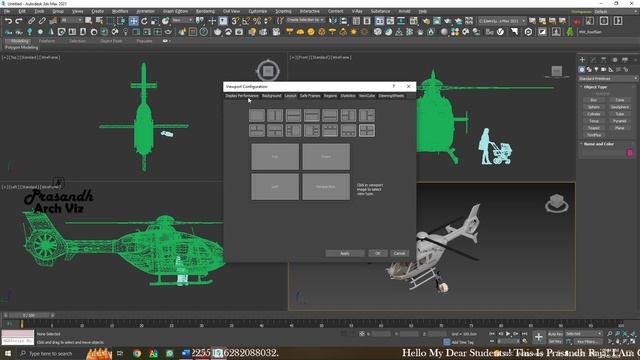Switch to Safe Frames tab
The height and width of the screenshot is (360, 640).
(x=310, y=96)
